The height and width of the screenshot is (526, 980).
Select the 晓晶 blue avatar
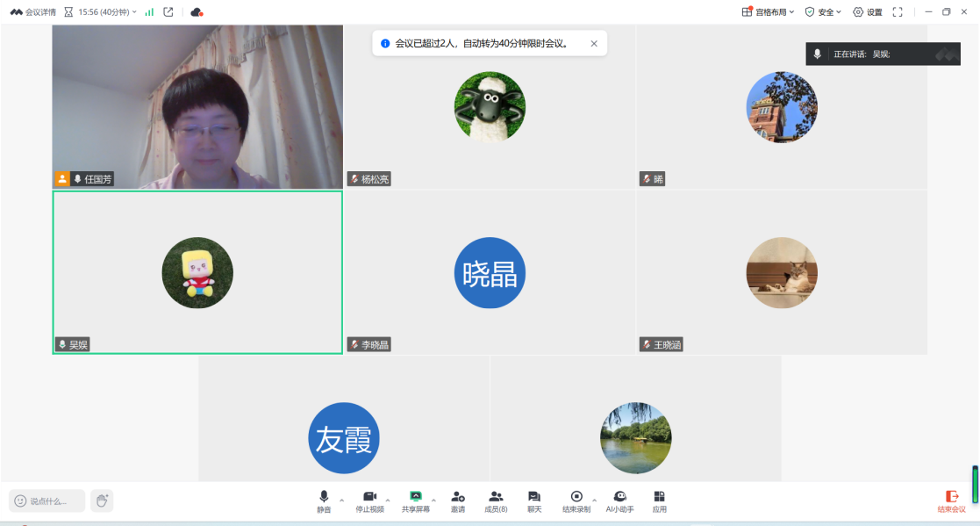pyautogui.click(x=490, y=273)
